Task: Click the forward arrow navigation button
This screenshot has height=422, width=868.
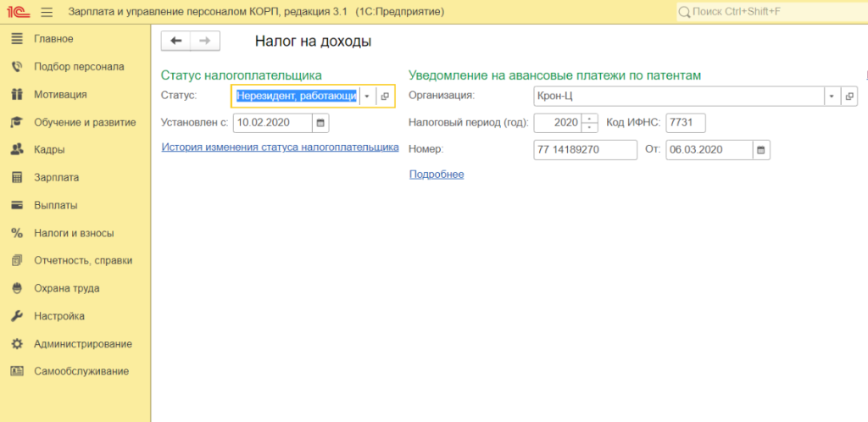Action: point(205,41)
